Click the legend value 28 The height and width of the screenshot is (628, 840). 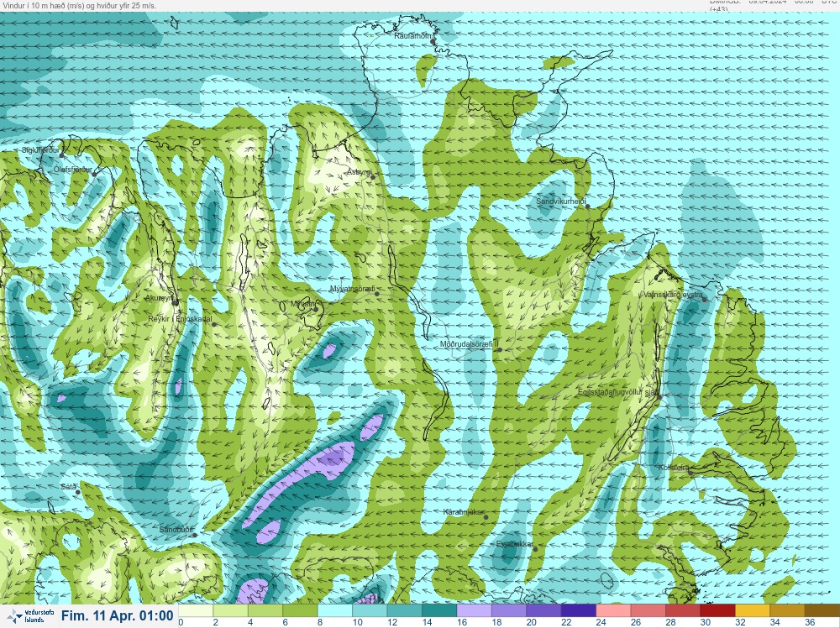(x=670, y=622)
